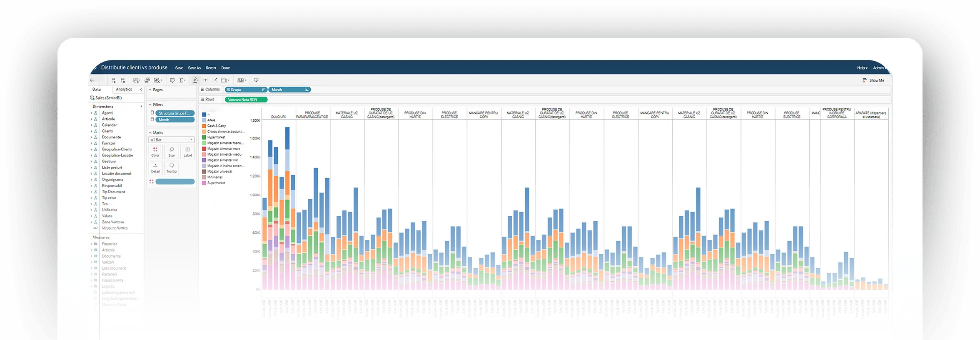Click the Hypermarket green legend swatch
This screenshot has height=340, width=980.
204,137
